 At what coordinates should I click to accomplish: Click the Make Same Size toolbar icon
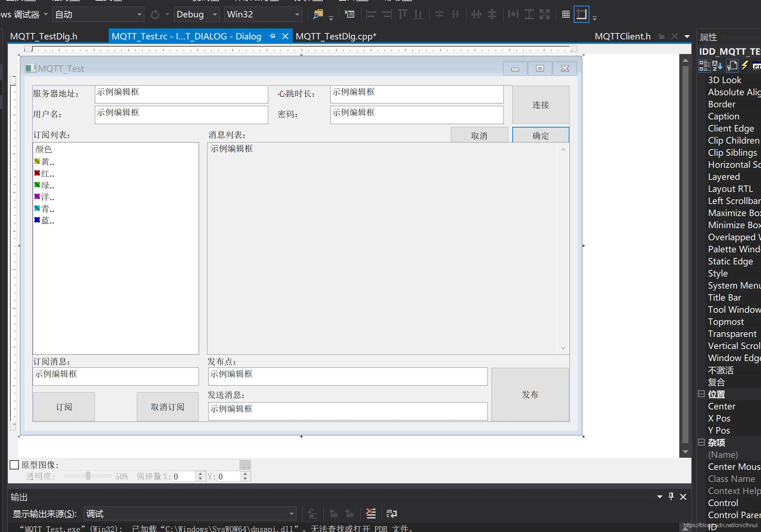[x=545, y=14]
